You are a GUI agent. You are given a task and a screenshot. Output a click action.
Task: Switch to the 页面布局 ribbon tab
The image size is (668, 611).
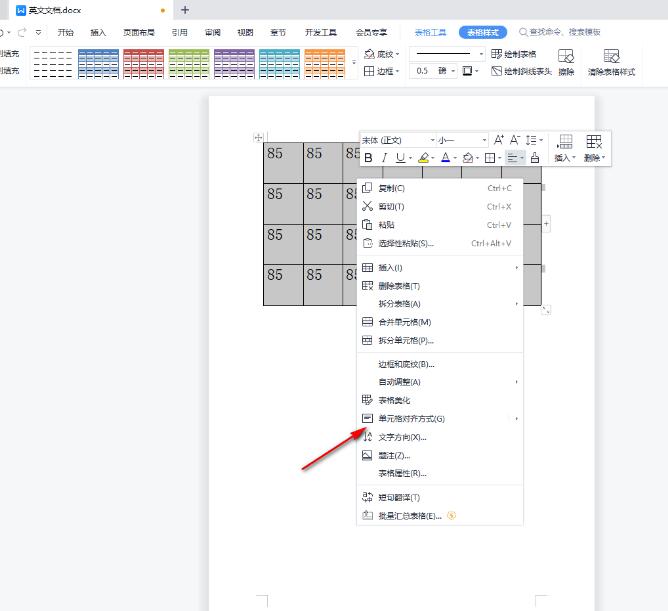(x=138, y=32)
